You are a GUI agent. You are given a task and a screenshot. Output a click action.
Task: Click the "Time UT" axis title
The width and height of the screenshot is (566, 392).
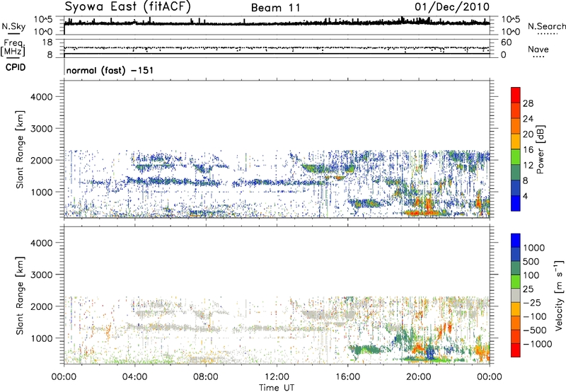point(277,388)
